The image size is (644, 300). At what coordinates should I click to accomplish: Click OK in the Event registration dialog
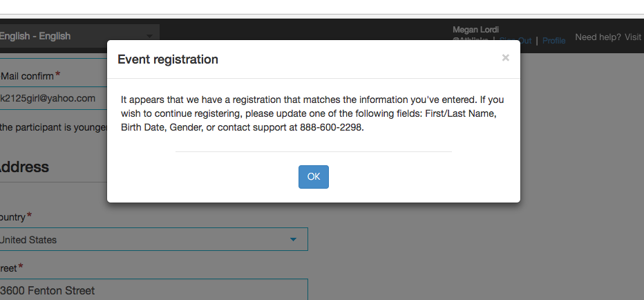tap(314, 177)
